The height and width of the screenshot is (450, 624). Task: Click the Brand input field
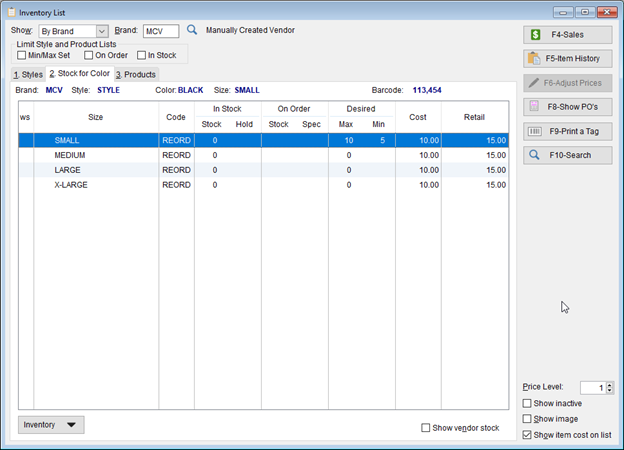pyautogui.click(x=160, y=31)
